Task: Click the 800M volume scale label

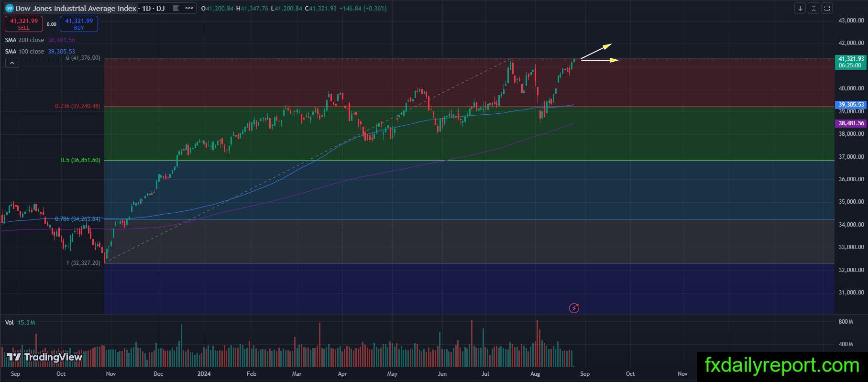Action: pos(846,322)
